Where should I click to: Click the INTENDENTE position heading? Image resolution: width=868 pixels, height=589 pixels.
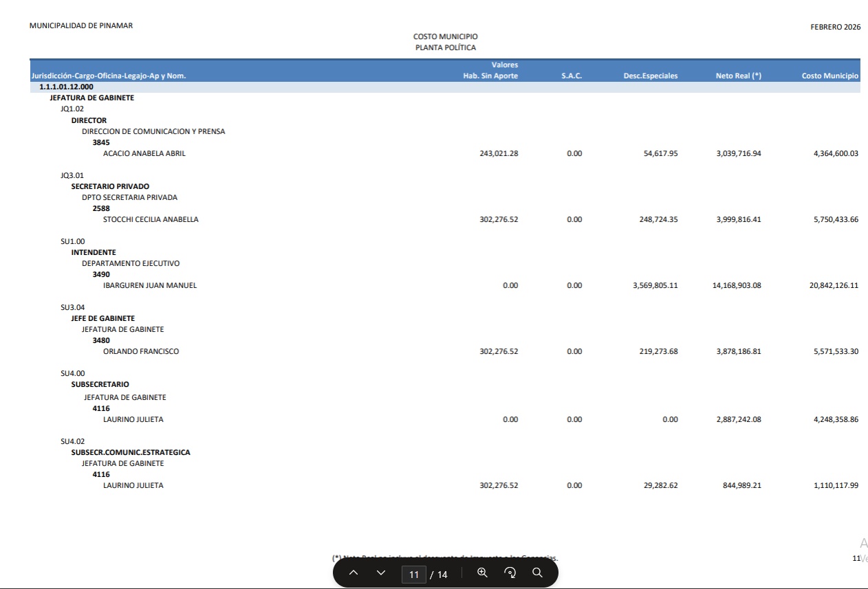(x=94, y=253)
